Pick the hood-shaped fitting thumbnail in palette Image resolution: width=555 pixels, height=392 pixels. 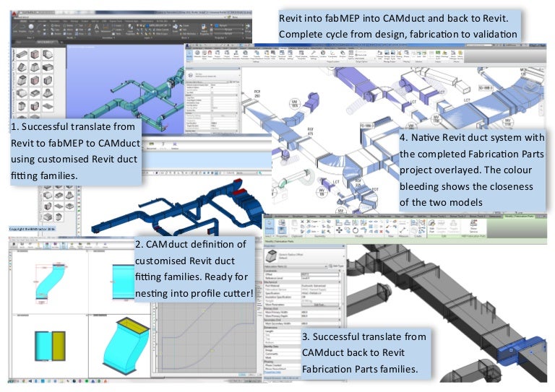pyautogui.click(x=48, y=93)
